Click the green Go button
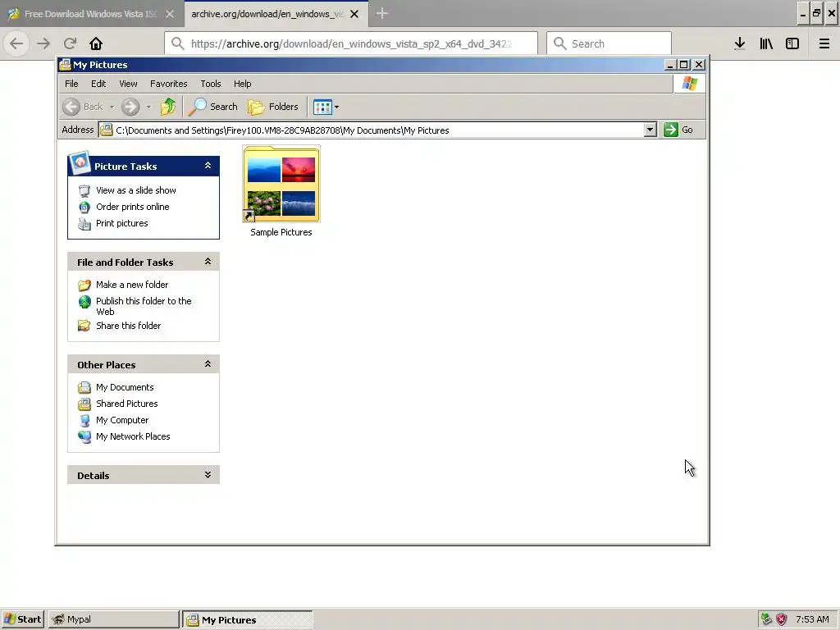The image size is (840, 630). tap(678, 130)
